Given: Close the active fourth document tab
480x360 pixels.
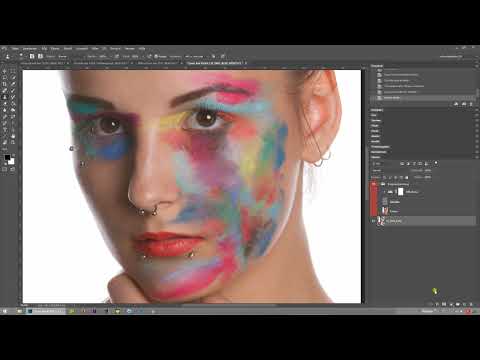Looking at the screenshot, I should coord(246,63).
